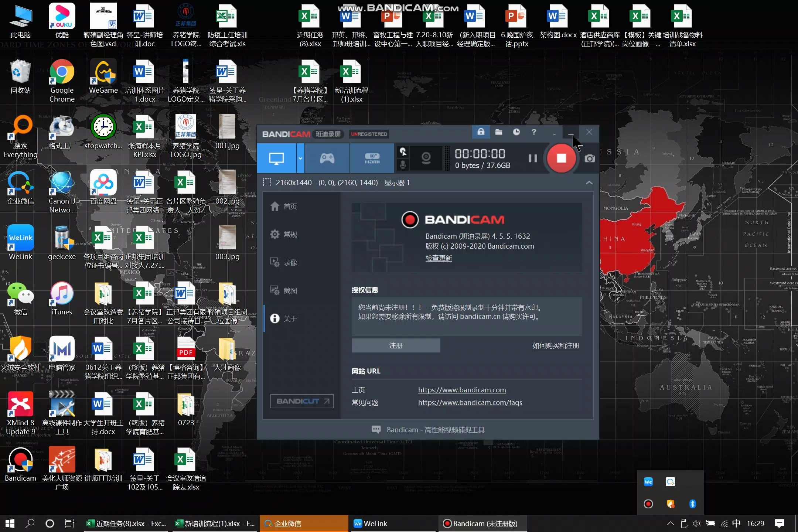Image resolution: width=798 pixels, height=532 pixels.
Task: Open bandicam.com/faqs link
Action: (x=470, y=402)
